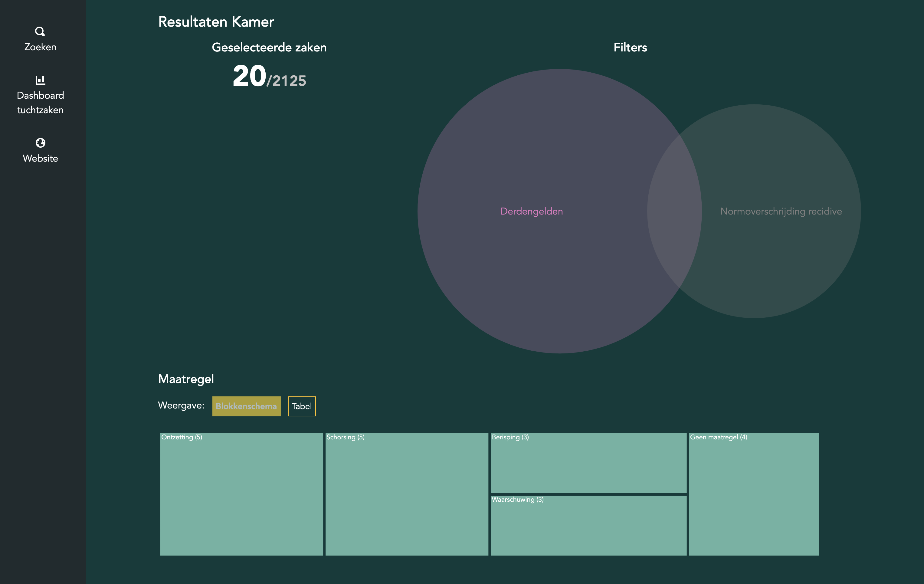Click the Schorsing (5) block
The image size is (924, 584).
click(x=407, y=494)
